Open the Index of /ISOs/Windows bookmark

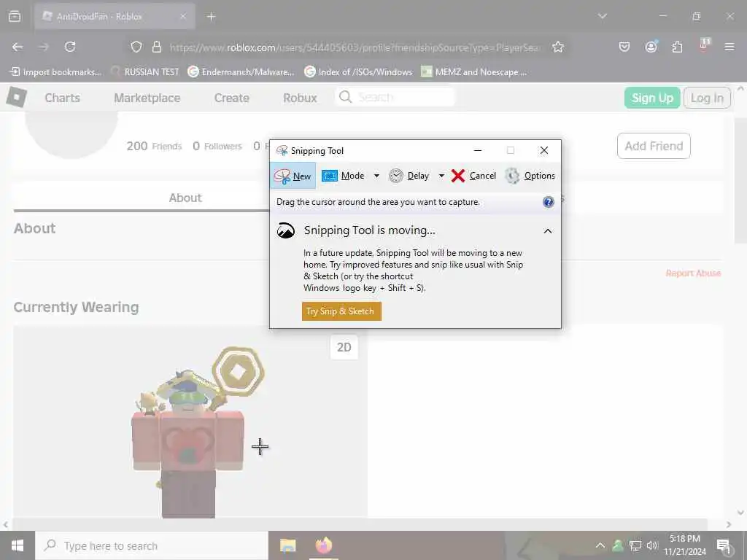(358, 72)
